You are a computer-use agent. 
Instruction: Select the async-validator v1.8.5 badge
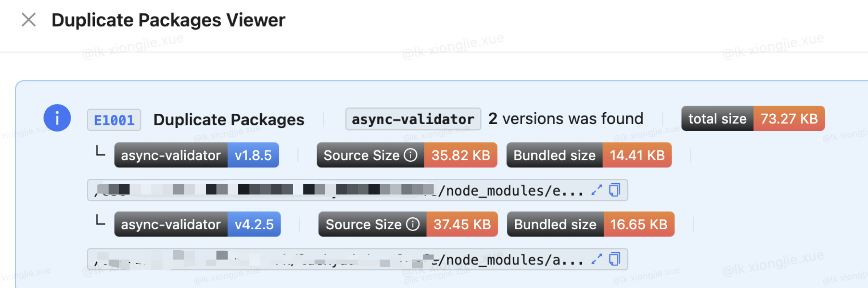(197, 155)
